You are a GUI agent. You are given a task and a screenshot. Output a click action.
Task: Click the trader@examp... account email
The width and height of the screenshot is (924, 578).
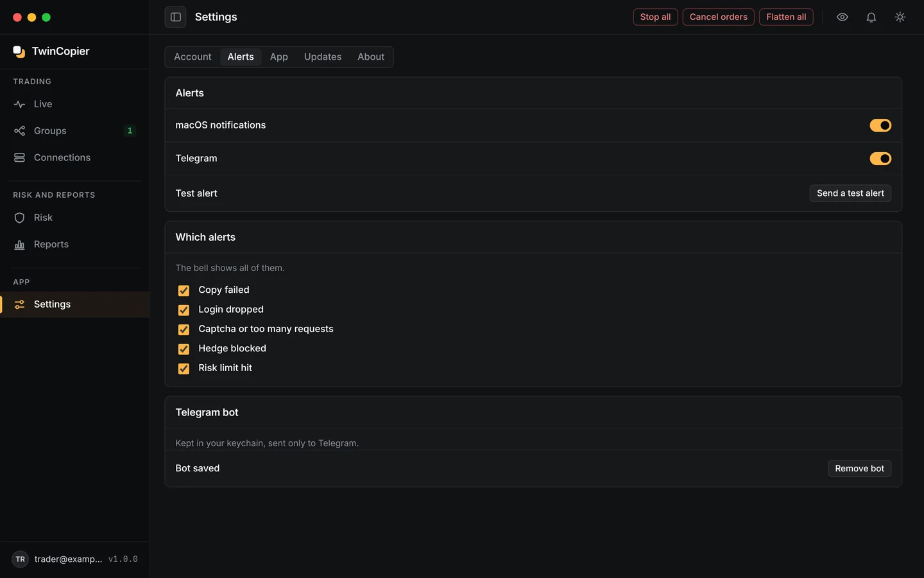(68, 559)
